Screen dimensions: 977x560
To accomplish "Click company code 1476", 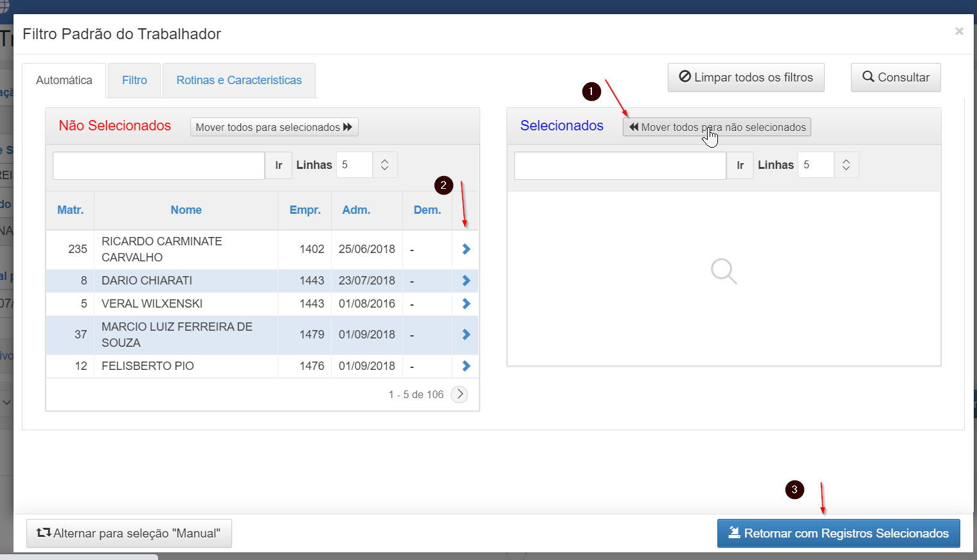I will (x=312, y=366).
